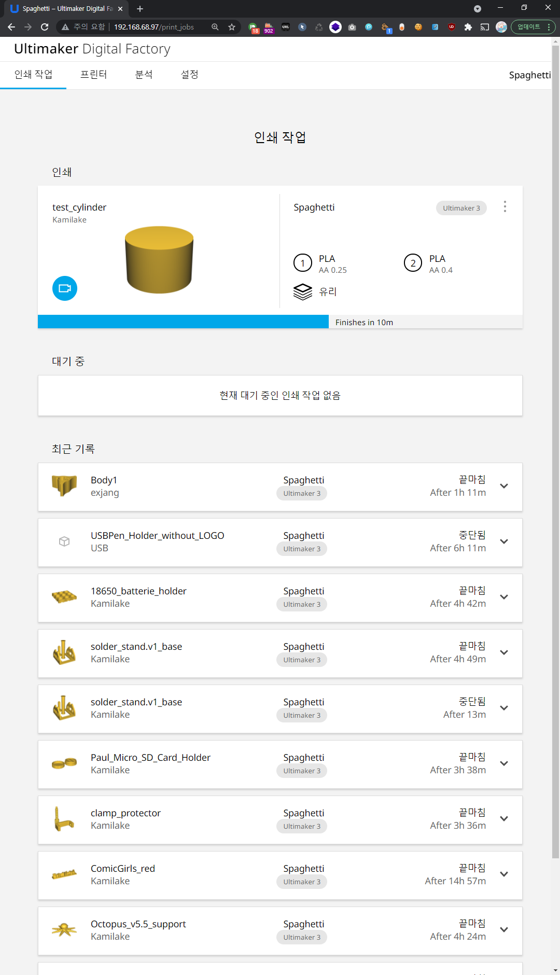Expand the clamp_protector row
The height and width of the screenshot is (975, 560).
503,819
